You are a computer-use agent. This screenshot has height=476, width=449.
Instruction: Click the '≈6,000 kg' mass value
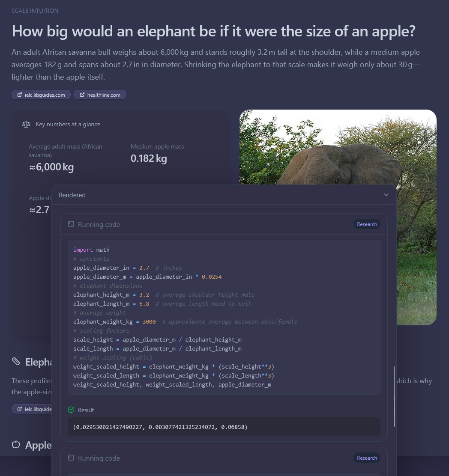tap(51, 167)
